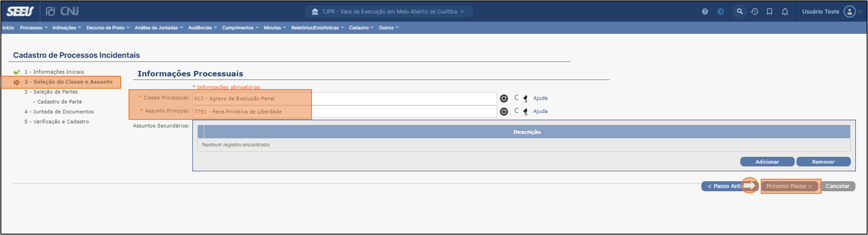Screen dimensions: 868x235
Task: Open the notifications bell icon
Action: pyautogui.click(x=785, y=12)
